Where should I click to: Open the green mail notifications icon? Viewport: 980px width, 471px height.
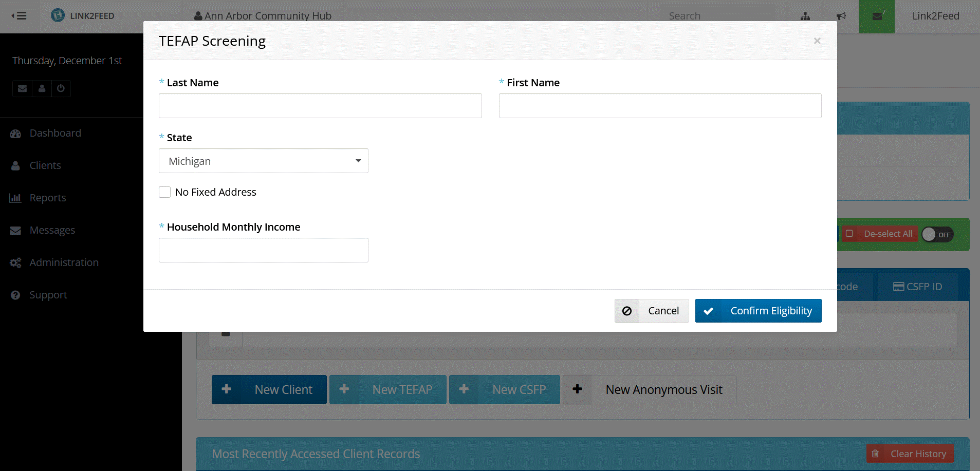click(x=877, y=16)
